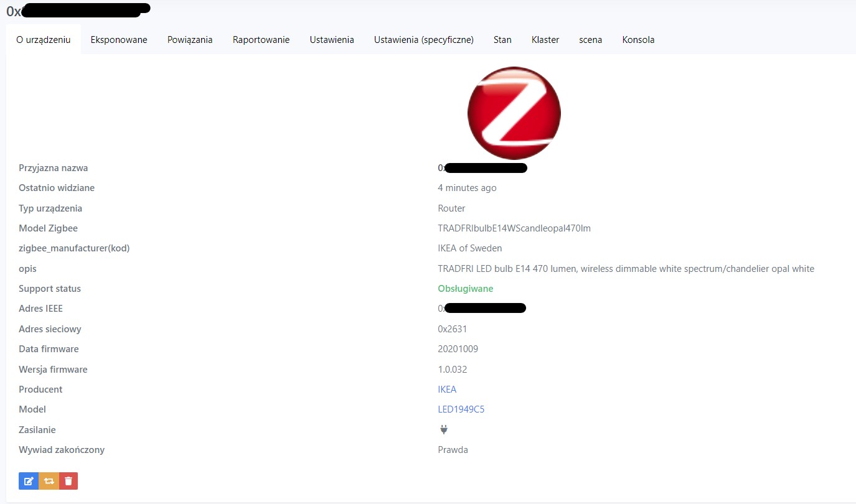Select the scena tab
The image size is (856, 504).
click(x=590, y=40)
